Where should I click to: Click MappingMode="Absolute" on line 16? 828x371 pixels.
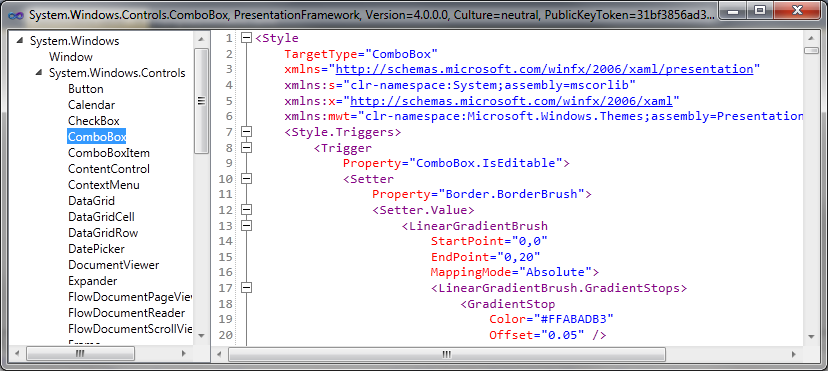[515, 272]
